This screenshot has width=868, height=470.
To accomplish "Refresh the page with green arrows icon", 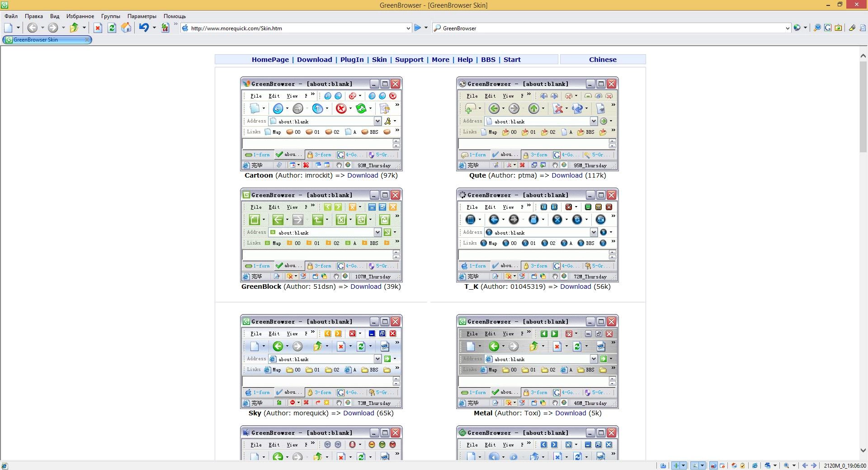I will [x=112, y=28].
